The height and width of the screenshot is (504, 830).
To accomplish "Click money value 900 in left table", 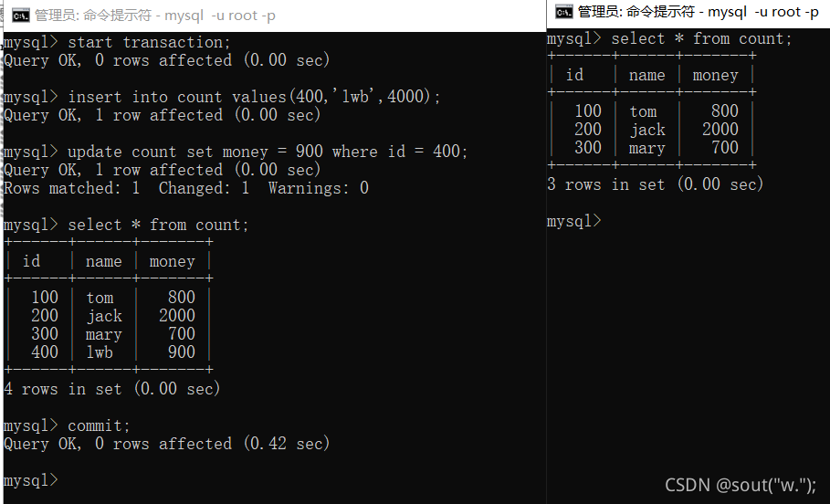I will pyautogui.click(x=182, y=352).
